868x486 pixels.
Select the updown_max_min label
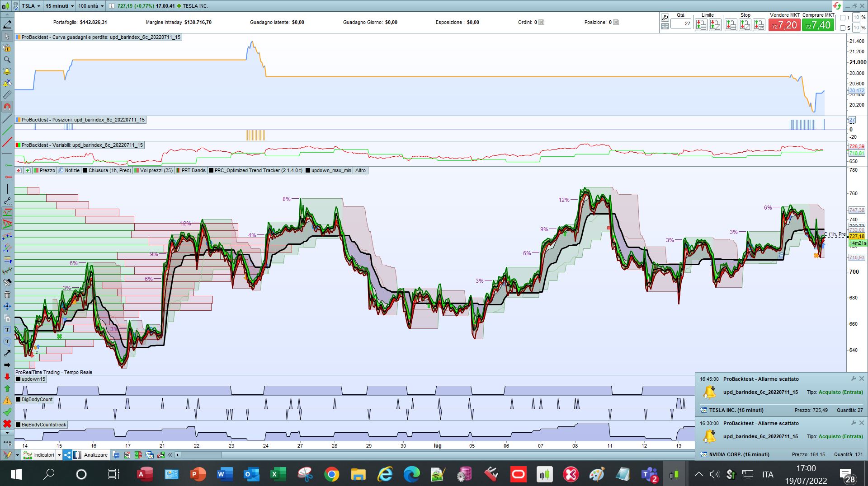pyautogui.click(x=328, y=170)
